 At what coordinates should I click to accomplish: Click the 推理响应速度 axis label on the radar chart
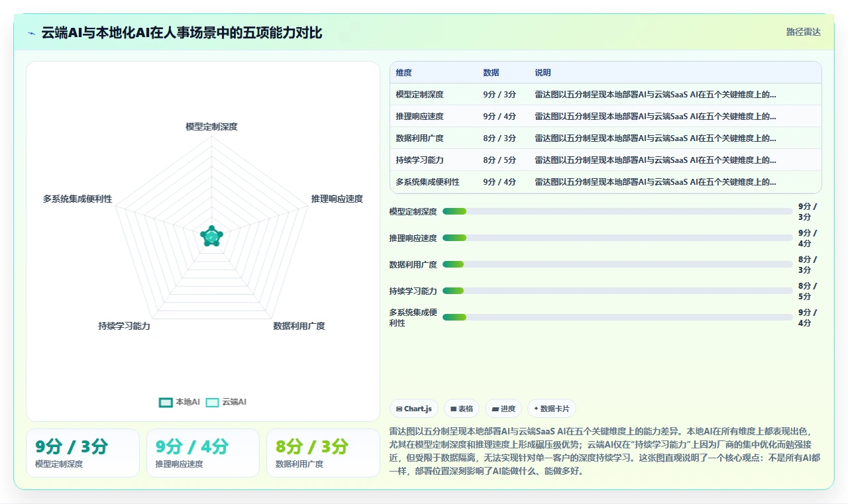point(337,199)
